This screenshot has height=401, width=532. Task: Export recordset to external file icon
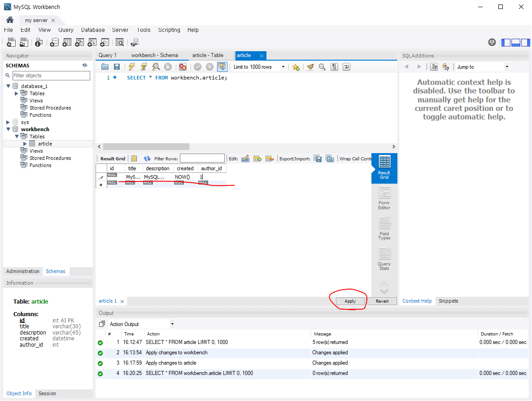318,159
